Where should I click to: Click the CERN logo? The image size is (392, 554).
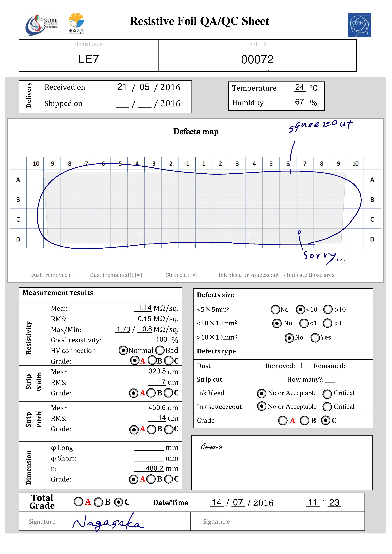tap(359, 25)
